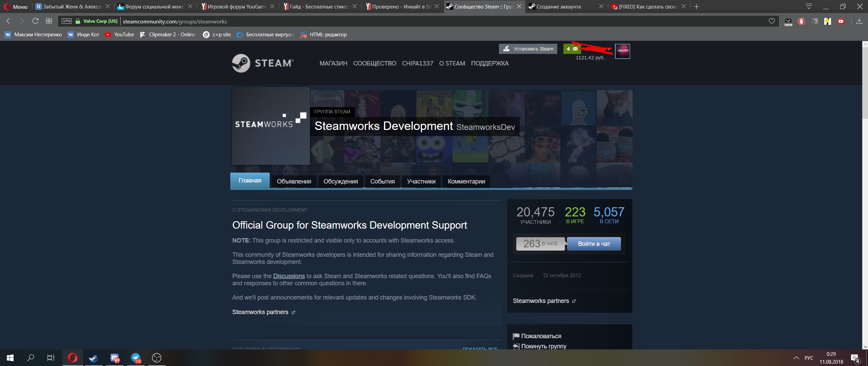Screen dimensions: 868x366
Task: Open the Speed Dial grid icon
Action: click(x=49, y=21)
